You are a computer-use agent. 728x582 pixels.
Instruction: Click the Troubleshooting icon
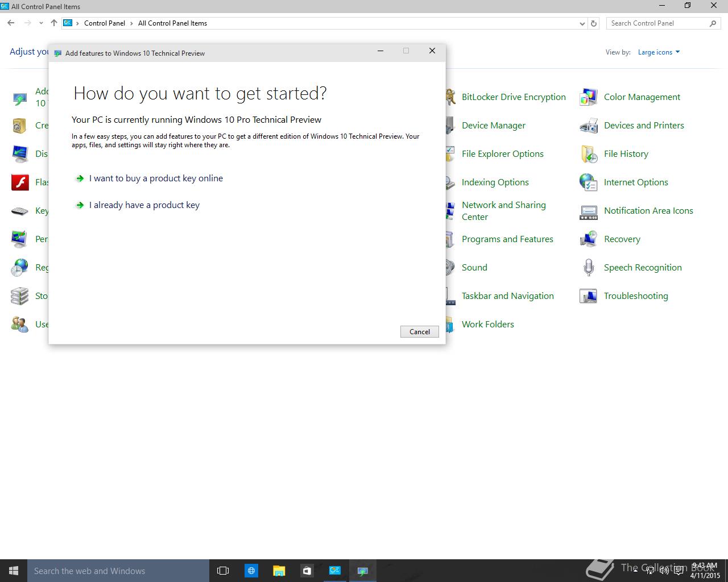pyautogui.click(x=588, y=296)
